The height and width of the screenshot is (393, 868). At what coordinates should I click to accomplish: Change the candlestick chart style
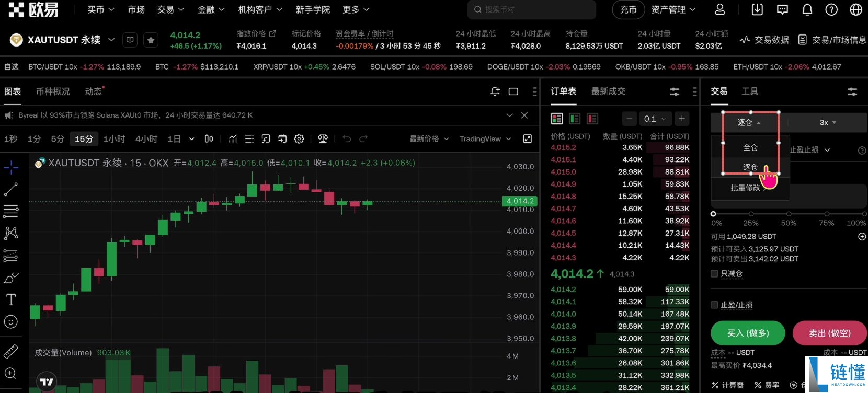209,138
